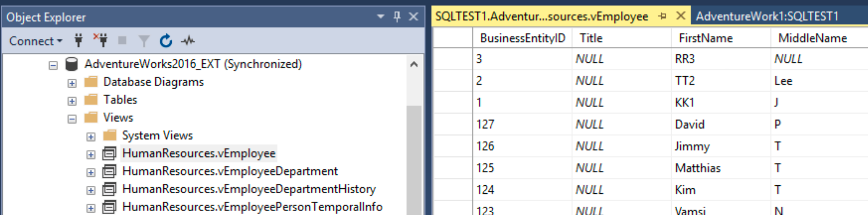Select Database Diagrams tree item
The width and height of the screenshot is (868, 215).
(x=153, y=82)
